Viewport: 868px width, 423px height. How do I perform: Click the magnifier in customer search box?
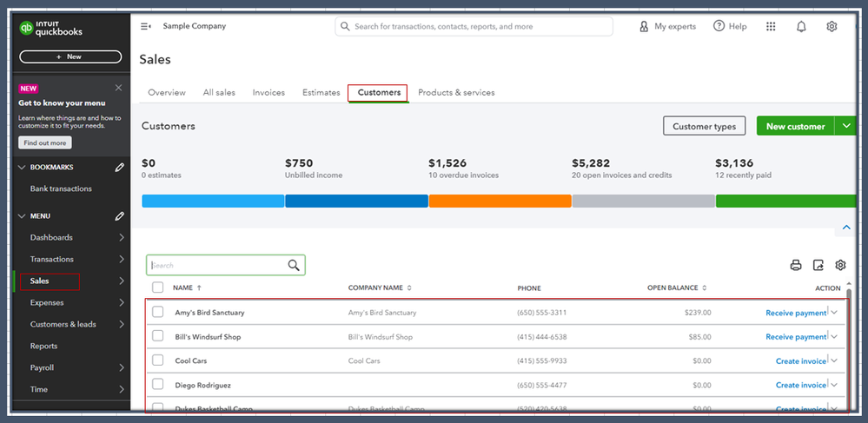pos(294,265)
